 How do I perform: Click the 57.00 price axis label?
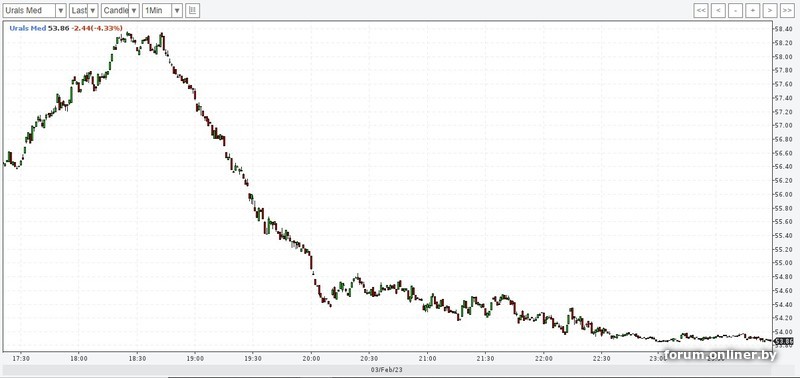(784, 125)
